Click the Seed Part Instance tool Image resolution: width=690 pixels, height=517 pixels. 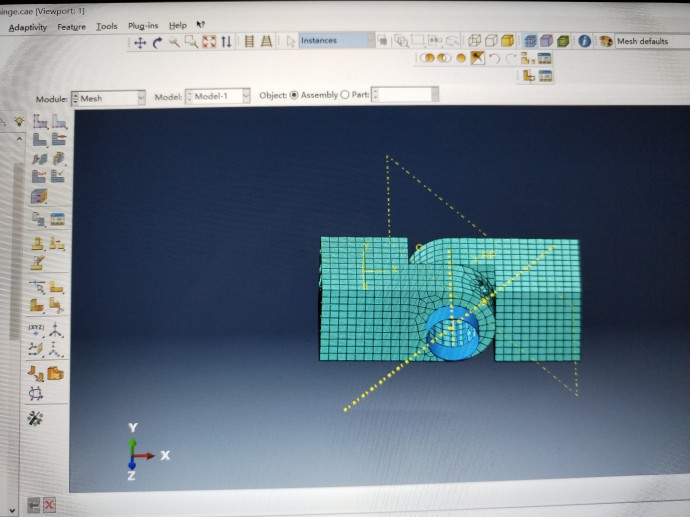point(40,121)
